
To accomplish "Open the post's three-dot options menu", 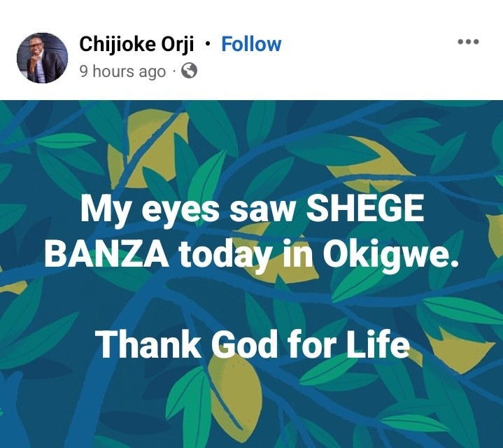I will (x=467, y=42).
